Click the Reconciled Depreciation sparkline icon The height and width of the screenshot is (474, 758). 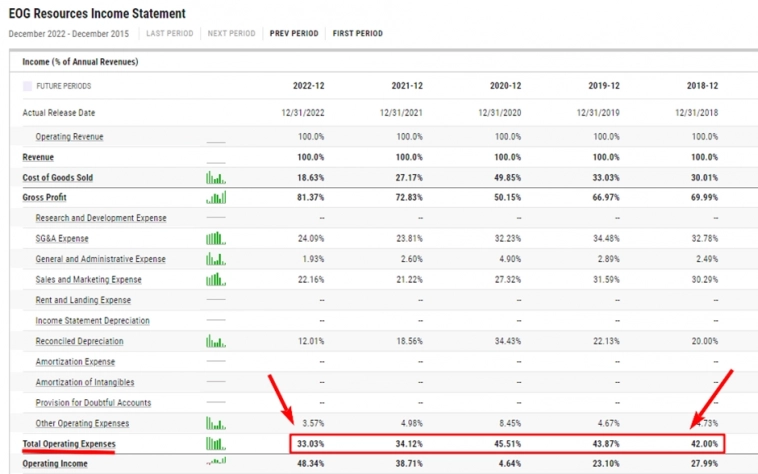216,341
